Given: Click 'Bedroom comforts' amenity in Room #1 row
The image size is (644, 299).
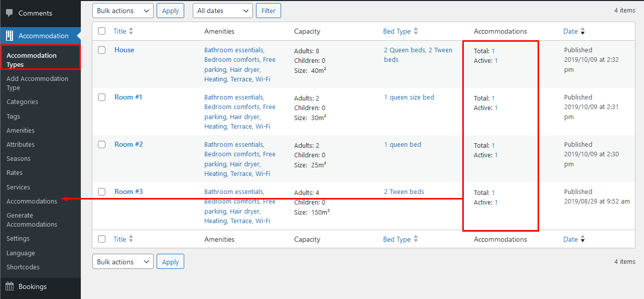Looking at the screenshot, I should (x=232, y=107).
